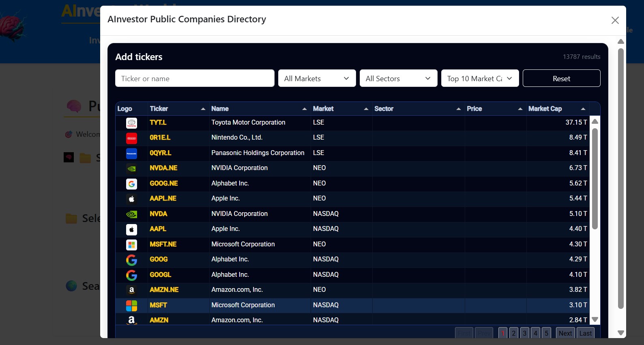Select the MSFT.NE ticker
Screen dimensions: 644x345
click(x=163, y=244)
